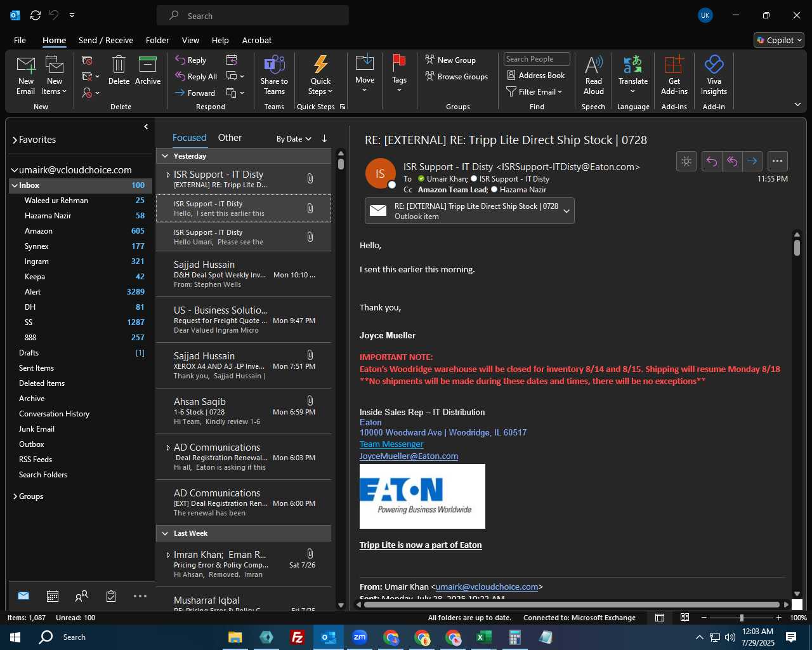Minimize the folder pane arrow

pos(146,127)
